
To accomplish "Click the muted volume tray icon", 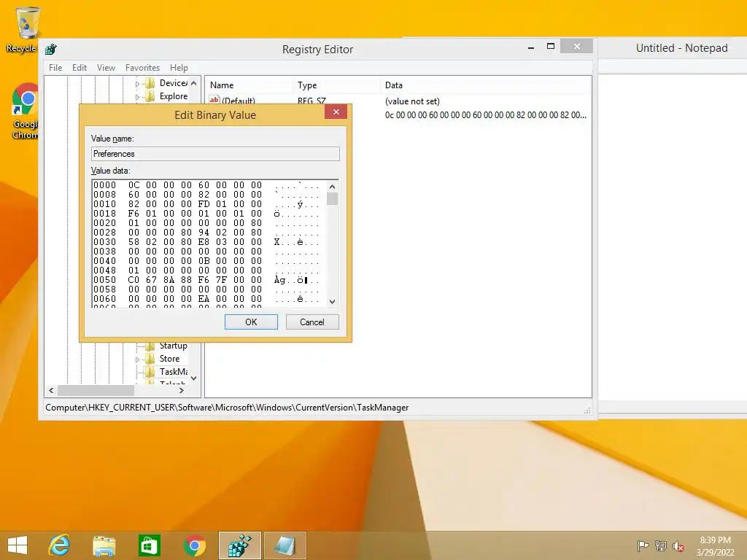I will click(x=678, y=545).
